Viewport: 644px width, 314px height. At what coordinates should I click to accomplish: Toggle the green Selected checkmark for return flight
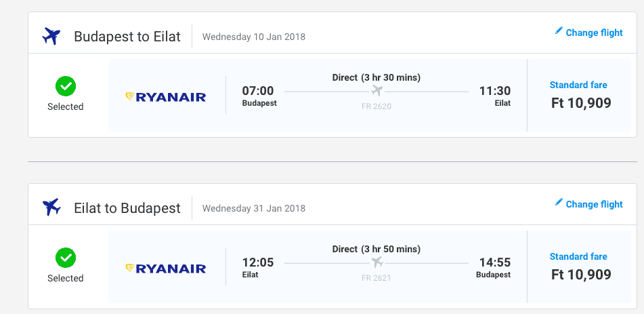[x=66, y=258]
